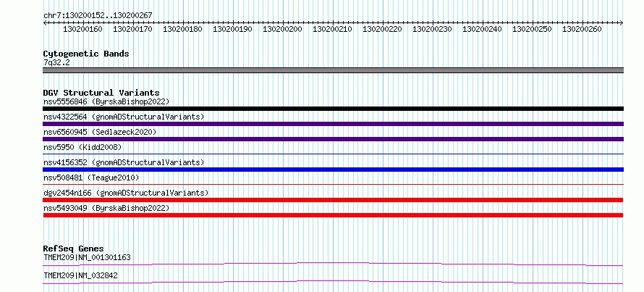644x292 pixels.
Task: Click ruler position 130200250
Action: point(533,29)
